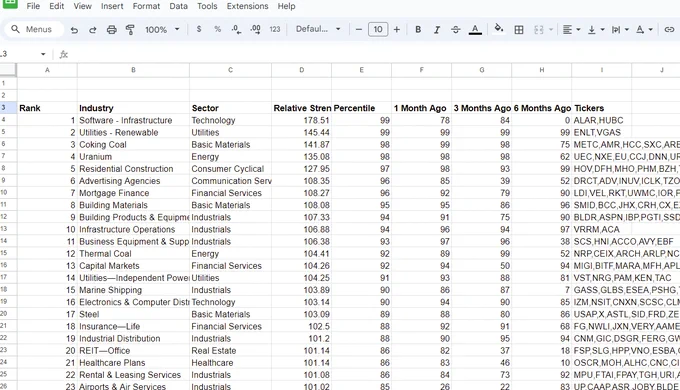680x390 pixels.
Task: Increase font size plus button
Action: coord(396,29)
